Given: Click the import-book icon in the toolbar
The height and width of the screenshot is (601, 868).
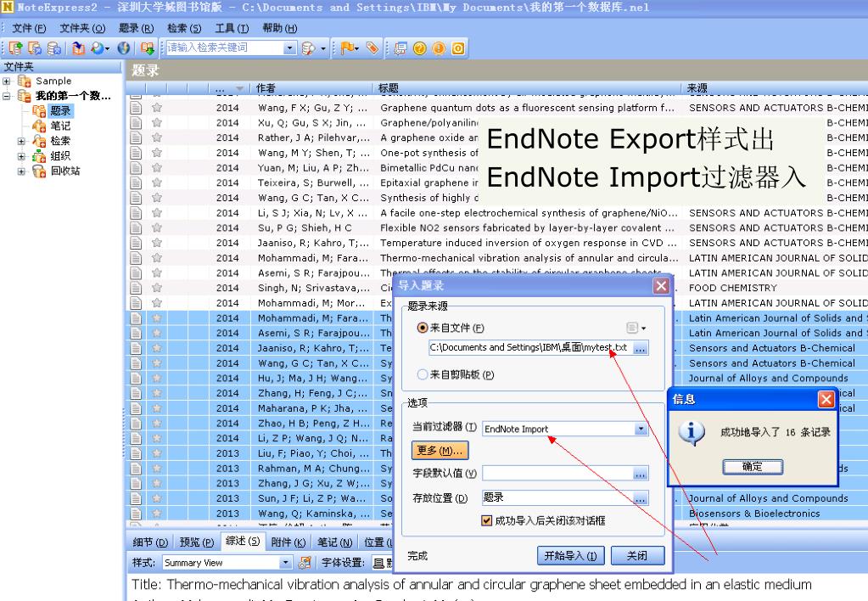Looking at the screenshot, I should (x=78, y=48).
